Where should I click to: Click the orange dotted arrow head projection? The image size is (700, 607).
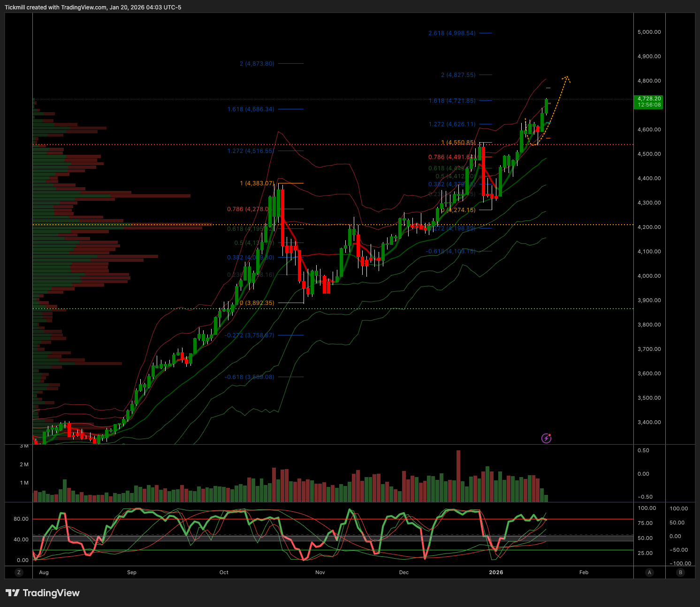[x=567, y=78]
